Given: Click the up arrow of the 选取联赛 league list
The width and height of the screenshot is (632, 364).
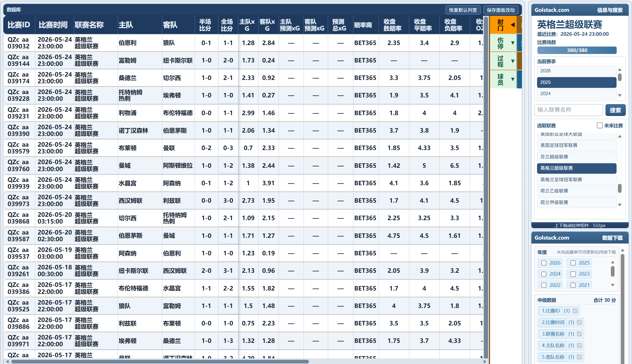Looking at the screenshot, I should pos(620,137).
